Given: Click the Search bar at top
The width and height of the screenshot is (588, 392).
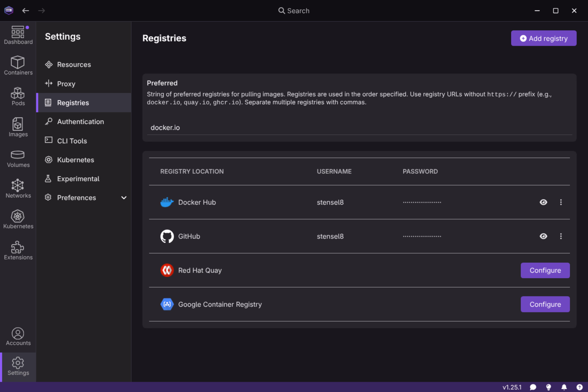Looking at the screenshot, I should [x=294, y=11].
